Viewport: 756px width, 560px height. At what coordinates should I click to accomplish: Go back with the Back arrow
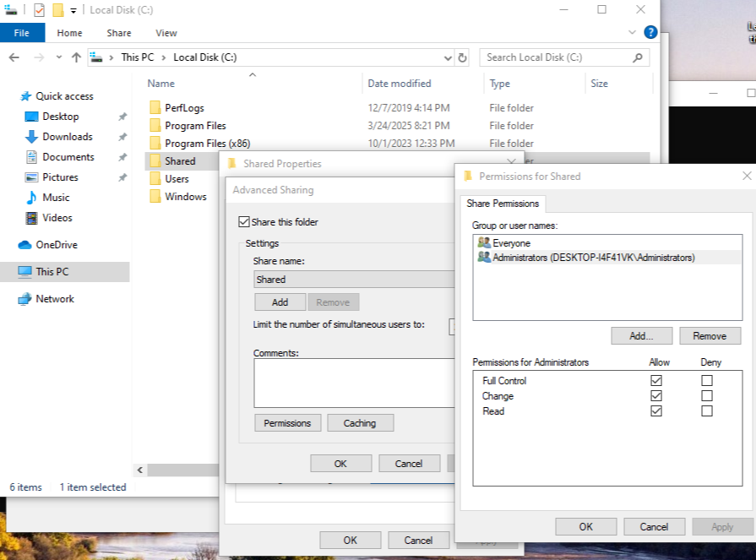click(14, 57)
